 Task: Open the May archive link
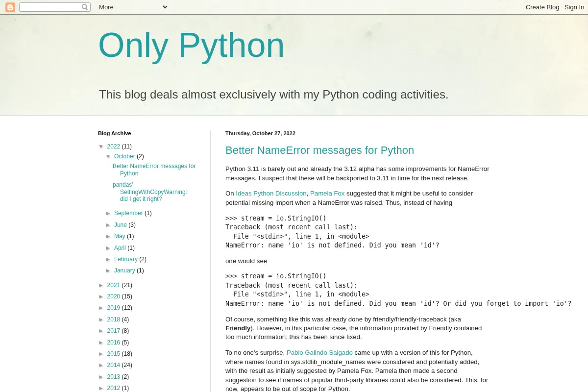(x=120, y=236)
